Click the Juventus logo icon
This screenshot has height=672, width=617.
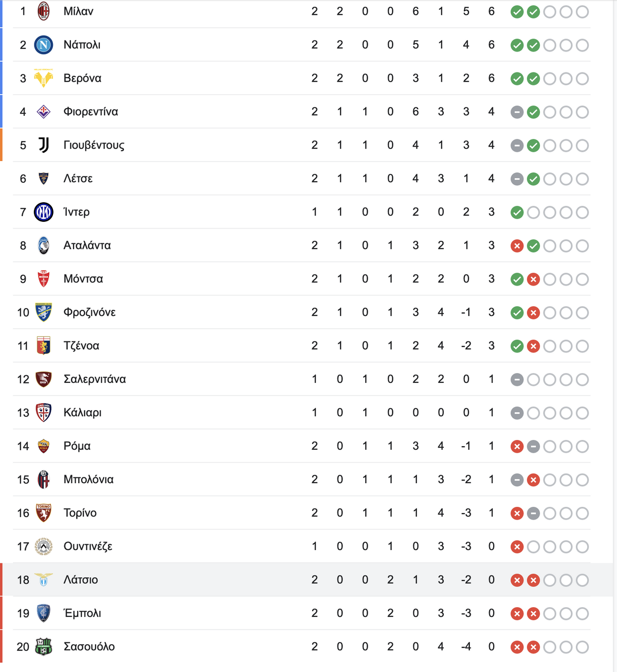44,145
